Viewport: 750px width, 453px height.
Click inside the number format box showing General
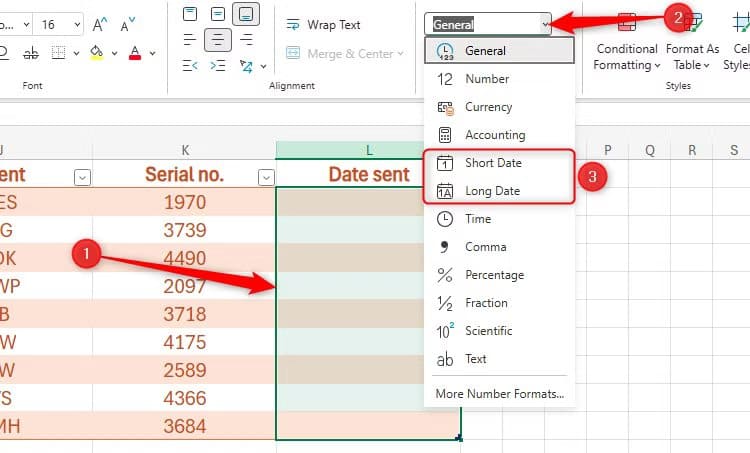click(x=482, y=24)
